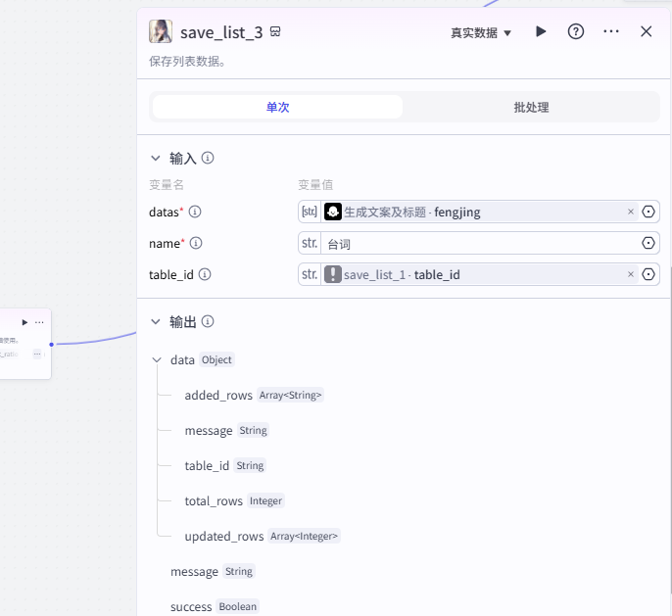Open the 真实数据 dropdown
Screen dimensions: 672x616
480,32
